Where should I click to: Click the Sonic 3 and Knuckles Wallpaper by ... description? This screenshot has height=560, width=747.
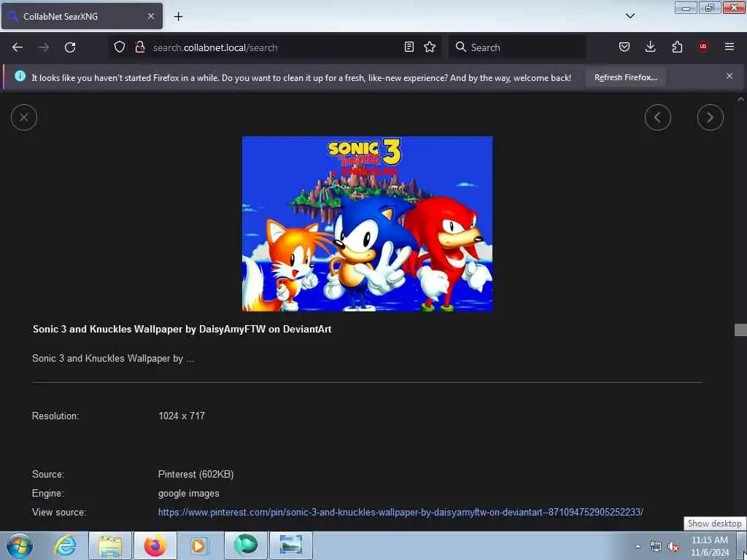[113, 358]
